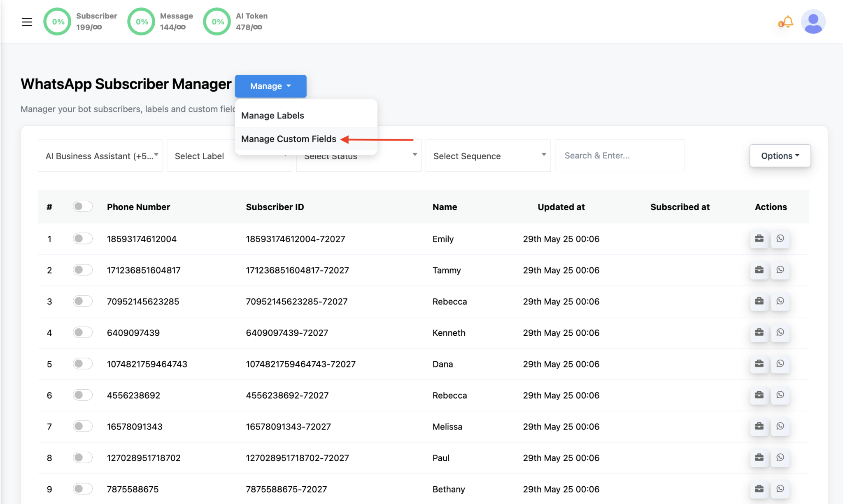Open WhatsApp chat for Bethany
This screenshot has width=843, height=504.
click(x=780, y=489)
